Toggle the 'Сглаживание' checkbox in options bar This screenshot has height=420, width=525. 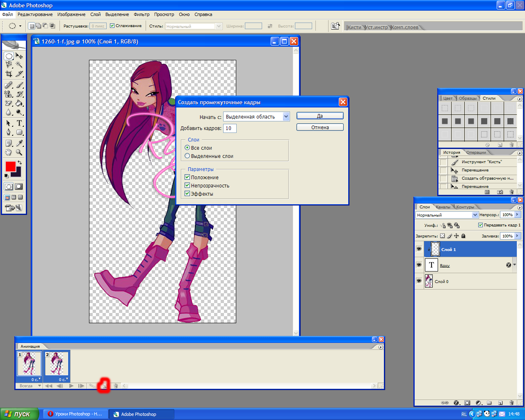click(112, 26)
